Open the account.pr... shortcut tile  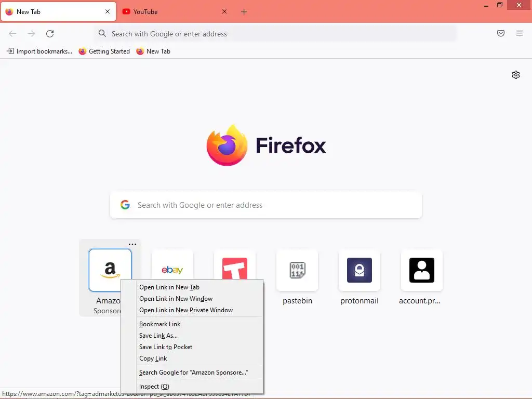pos(422,270)
